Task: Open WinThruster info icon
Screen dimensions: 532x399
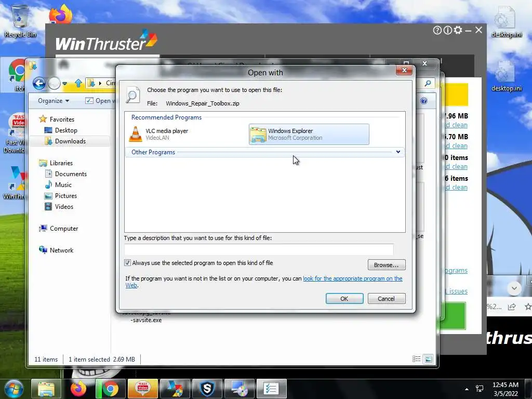Action: click(447, 31)
